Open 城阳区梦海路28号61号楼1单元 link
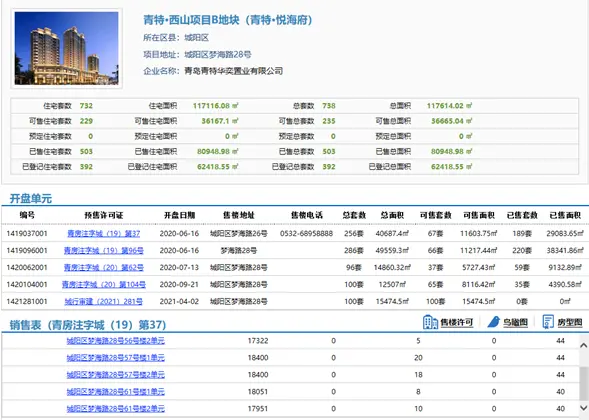 (x=116, y=391)
